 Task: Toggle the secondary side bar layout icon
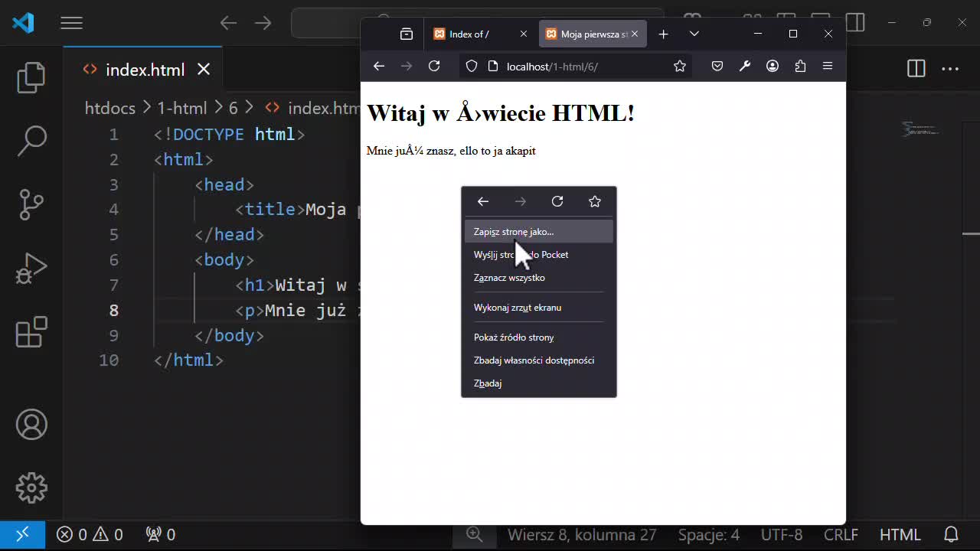click(856, 23)
